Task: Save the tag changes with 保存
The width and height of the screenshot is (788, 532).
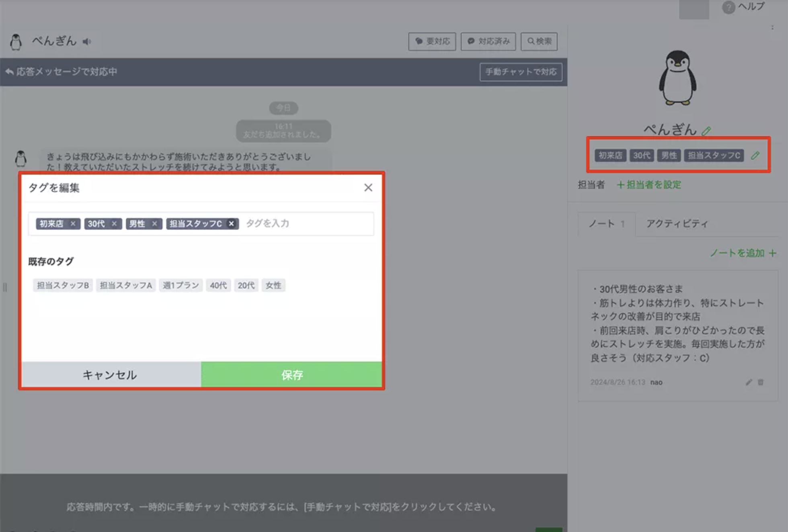Action: click(292, 374)
